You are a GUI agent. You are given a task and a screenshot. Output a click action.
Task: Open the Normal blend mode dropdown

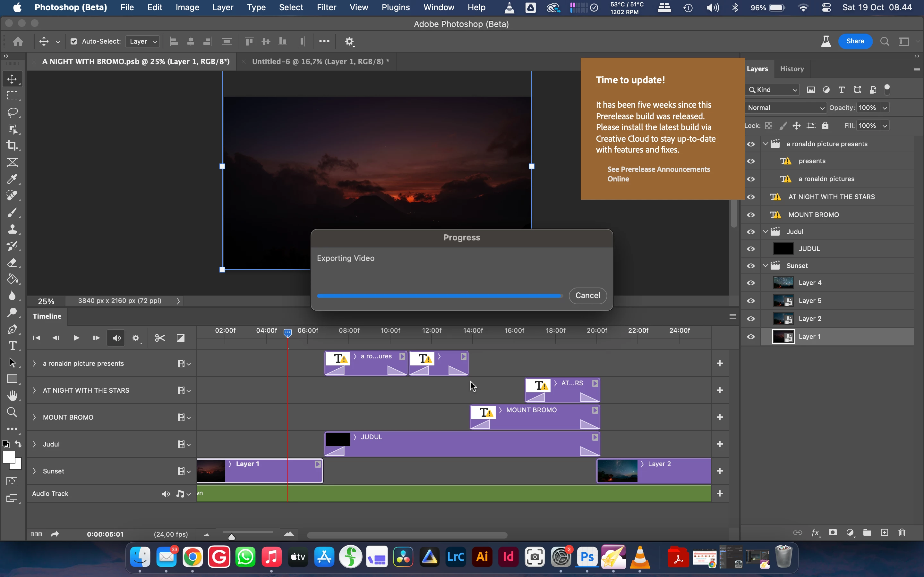point(785,108)
